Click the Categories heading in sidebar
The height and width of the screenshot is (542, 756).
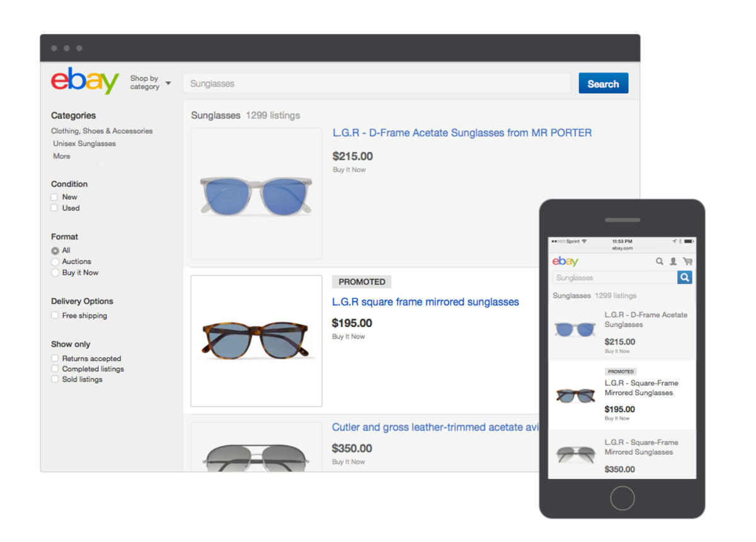click(x=73, y=115)
